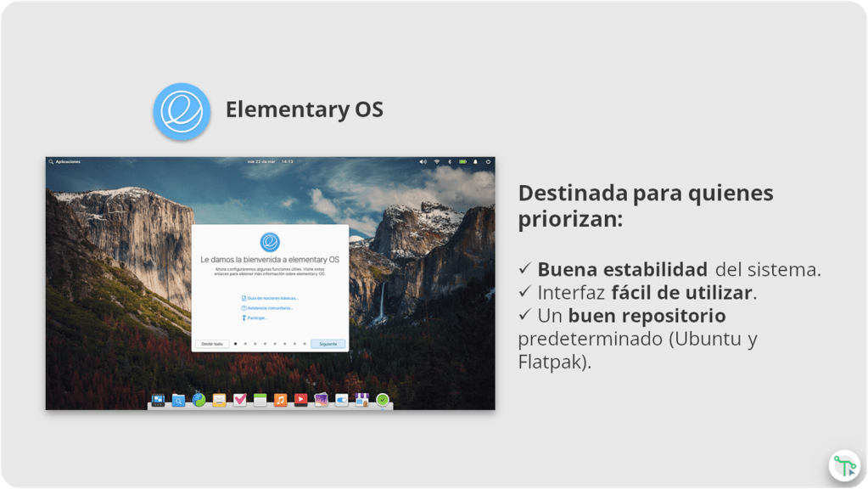Open the Calendar app in the dock
868x489 pixels.
coord(260,400)
